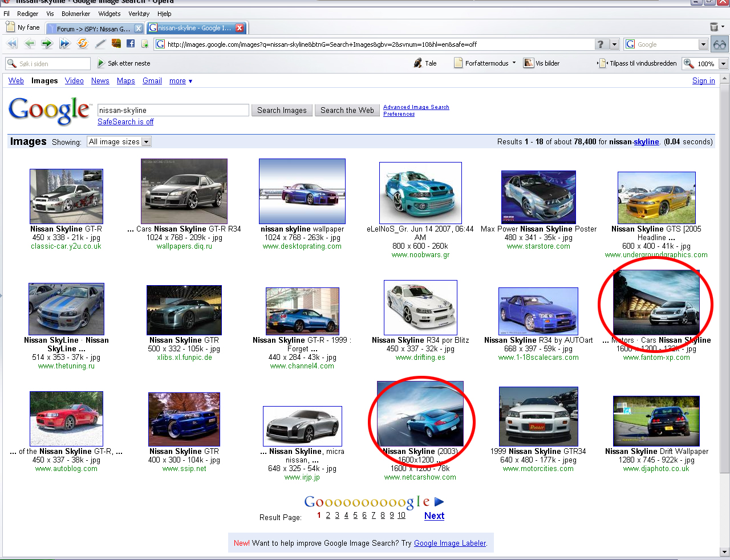Screen dimensions: 730x560
Task: Open the Nissan Skyline GT-R y2u thumbnail
Action: pyautogui.click(x=66, y=196)
